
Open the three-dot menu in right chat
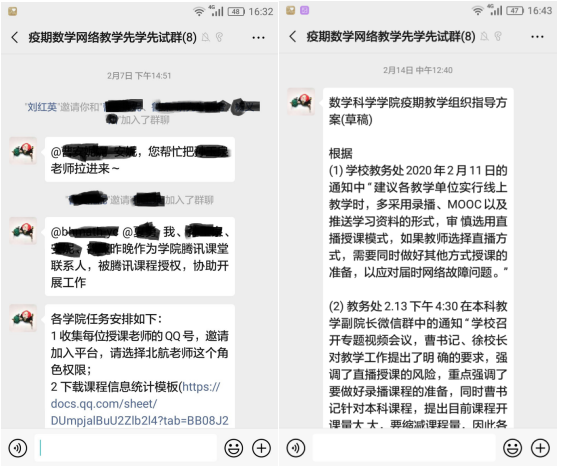point(537,37)
